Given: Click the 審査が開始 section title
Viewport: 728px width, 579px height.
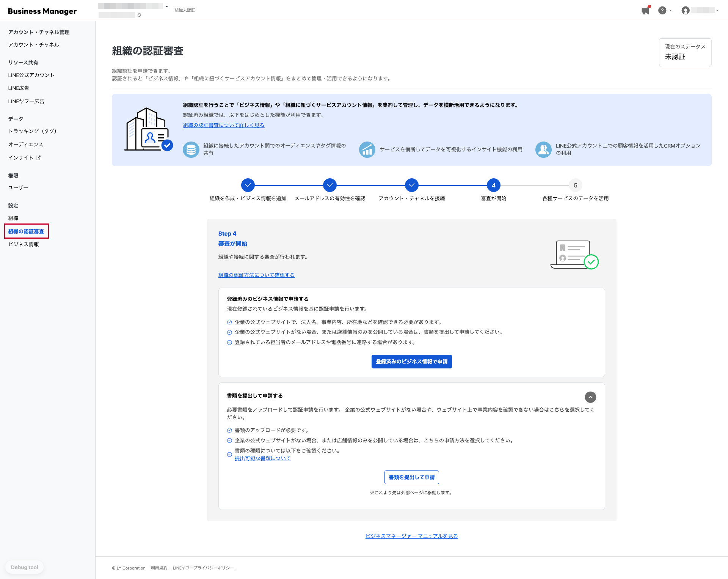Looking at the screenshot, I should pyautogui.click(x=233, y=244).
